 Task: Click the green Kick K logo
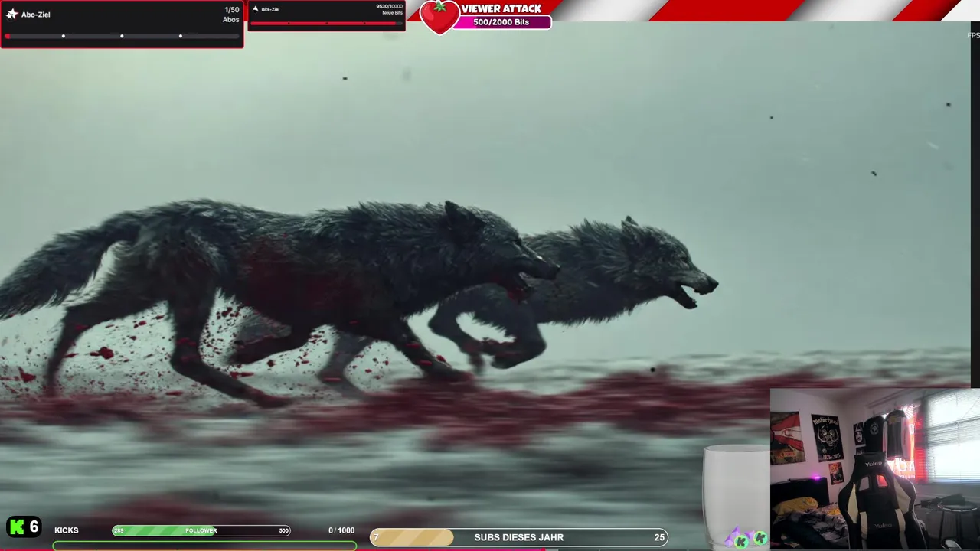click(16, 527)
